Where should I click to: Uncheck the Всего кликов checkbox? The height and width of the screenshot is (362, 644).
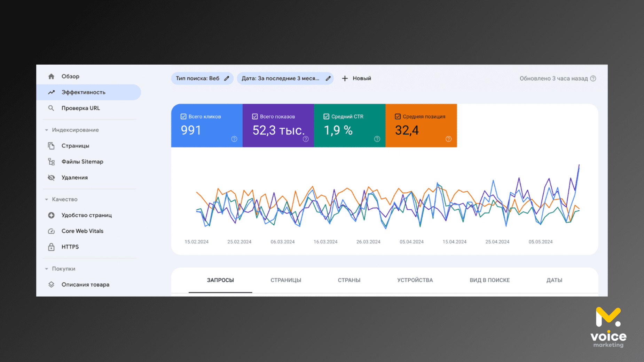tap(183, 116)
